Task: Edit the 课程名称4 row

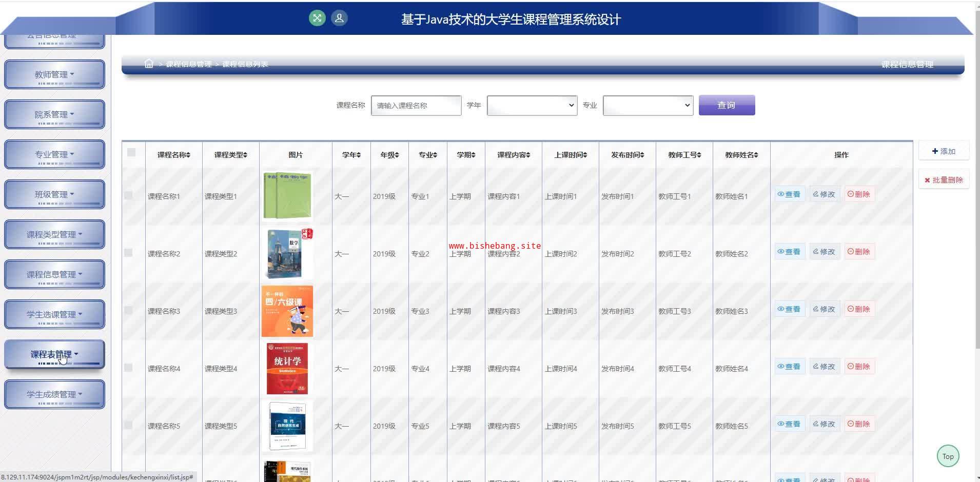Action: click(x=824, y=367)
